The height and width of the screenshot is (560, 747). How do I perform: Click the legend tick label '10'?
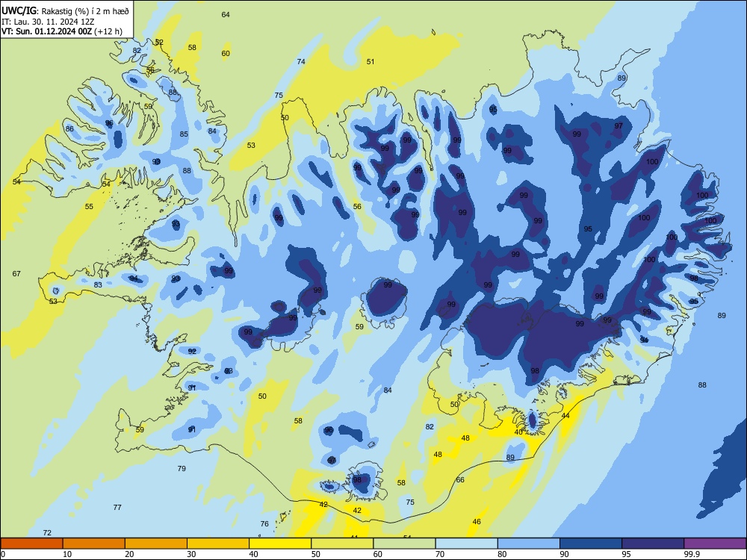pyautogui.click(x=67, y=554)
